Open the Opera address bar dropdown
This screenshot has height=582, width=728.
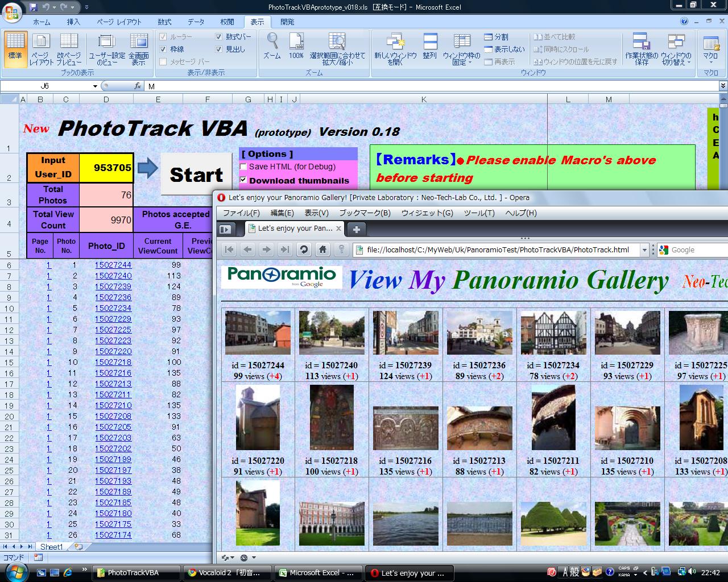[x=644, y=250]
